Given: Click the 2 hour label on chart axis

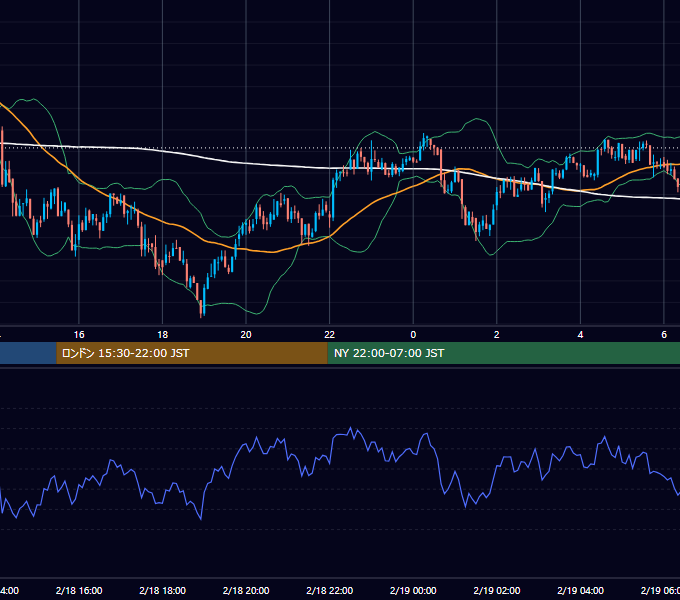Looking at the screenshot, I should click(497, 335).
